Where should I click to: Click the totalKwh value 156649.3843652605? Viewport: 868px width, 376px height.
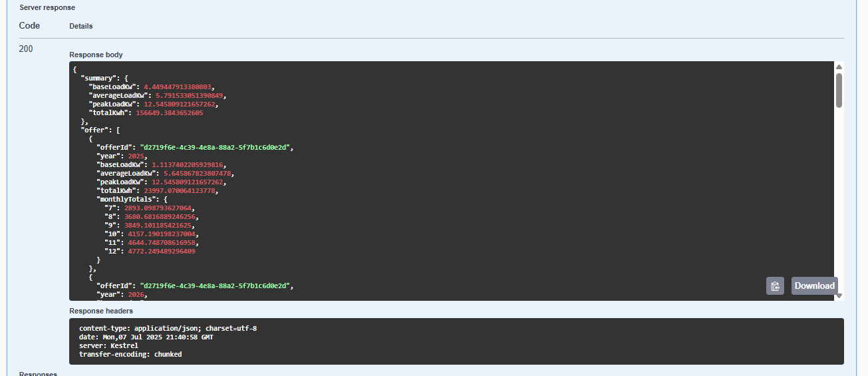(170, 113)
